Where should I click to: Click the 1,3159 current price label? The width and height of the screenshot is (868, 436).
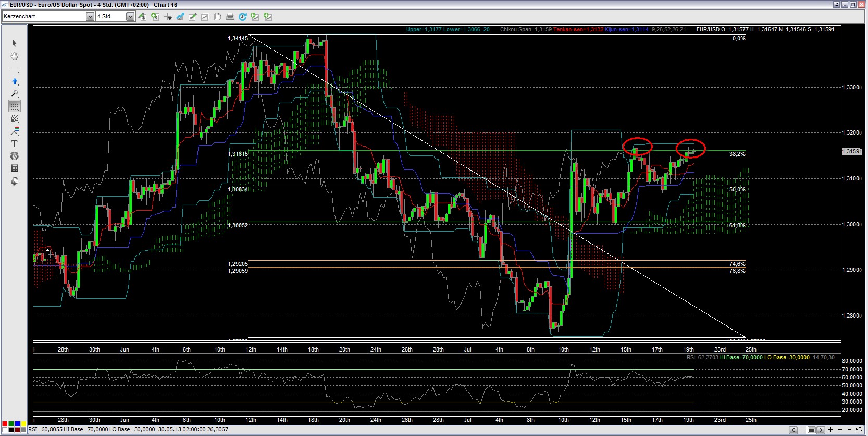[850, 151]
